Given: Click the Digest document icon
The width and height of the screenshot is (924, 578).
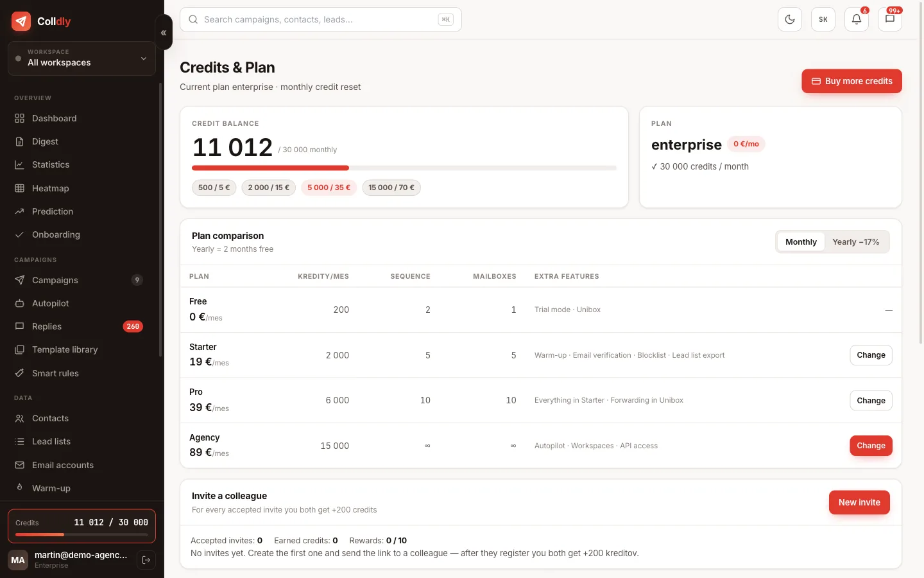Looking at the screenshot, I should pos(20,141).
